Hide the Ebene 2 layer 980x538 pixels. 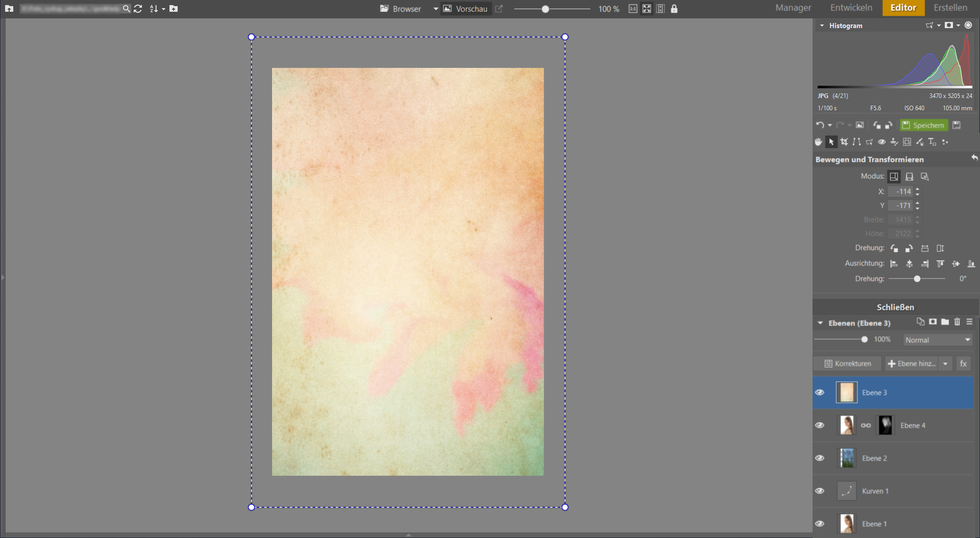click(x=820, y=458)
